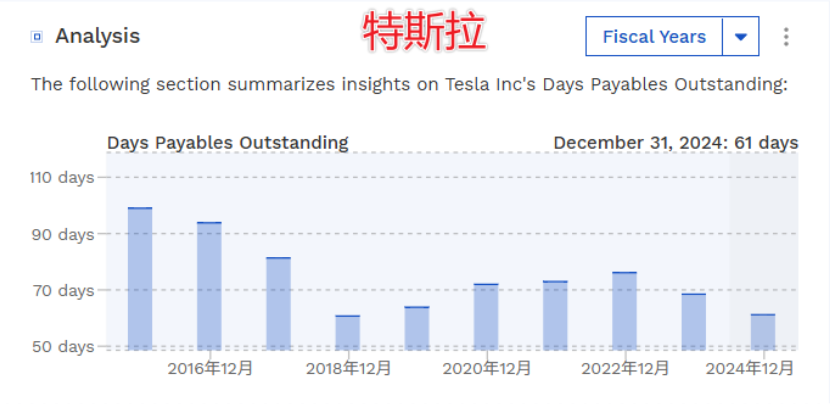Open the three-dot more options menu
This screenshot has width=830, height=404.
tap(786, 37)
